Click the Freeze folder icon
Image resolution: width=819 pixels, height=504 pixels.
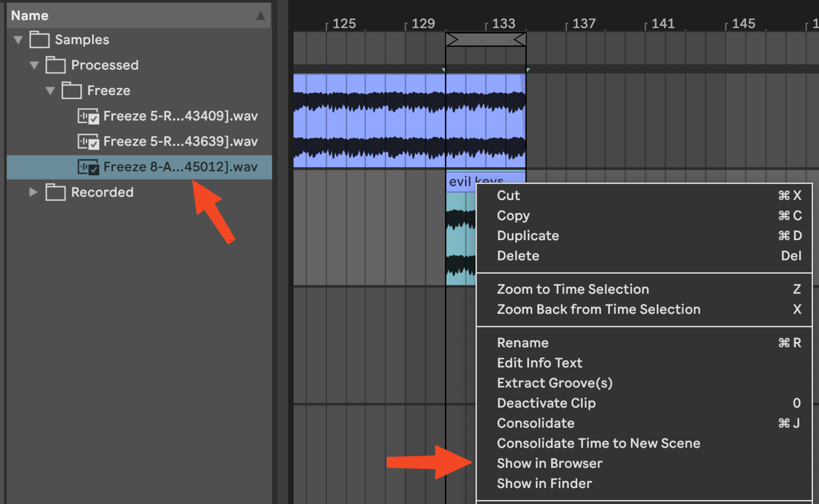[71, 91]
